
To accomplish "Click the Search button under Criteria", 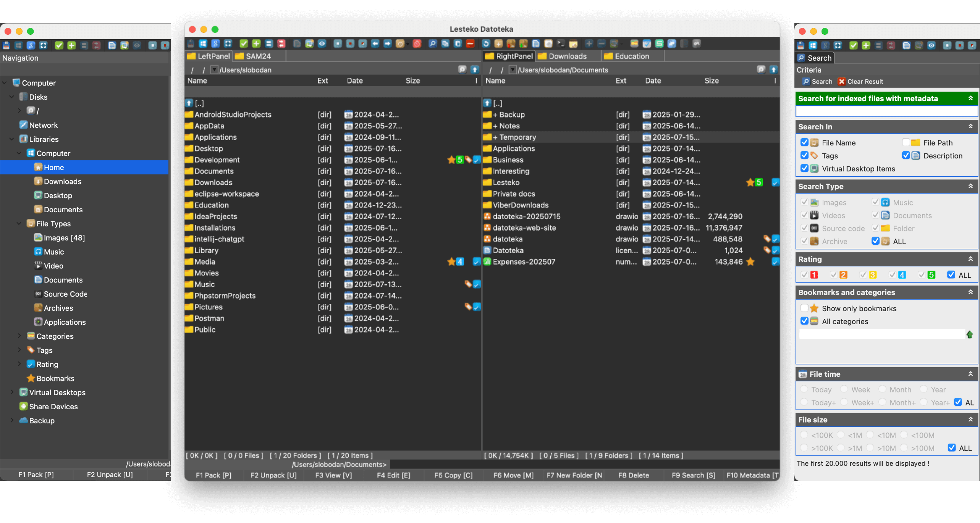I will 817,81.
